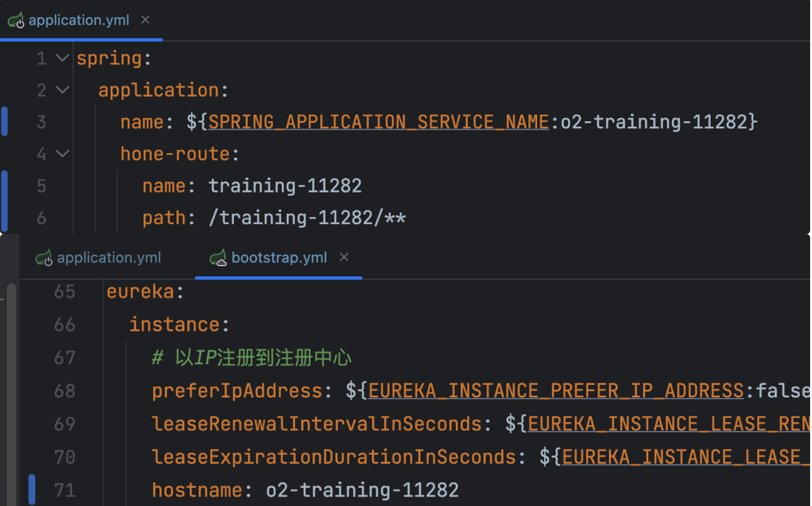812x506 pixels.
Task: Collapse the spring block on line 1
Action: [62, 58]
